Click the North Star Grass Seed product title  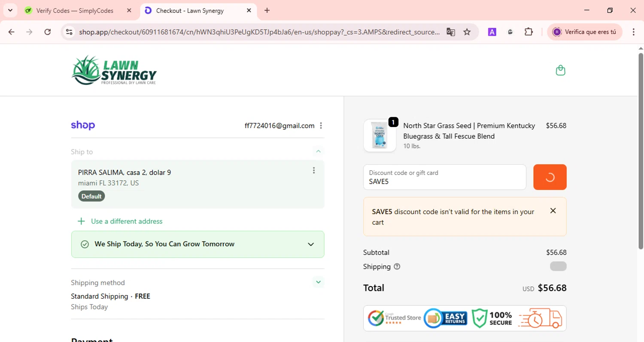pos(469,131)
